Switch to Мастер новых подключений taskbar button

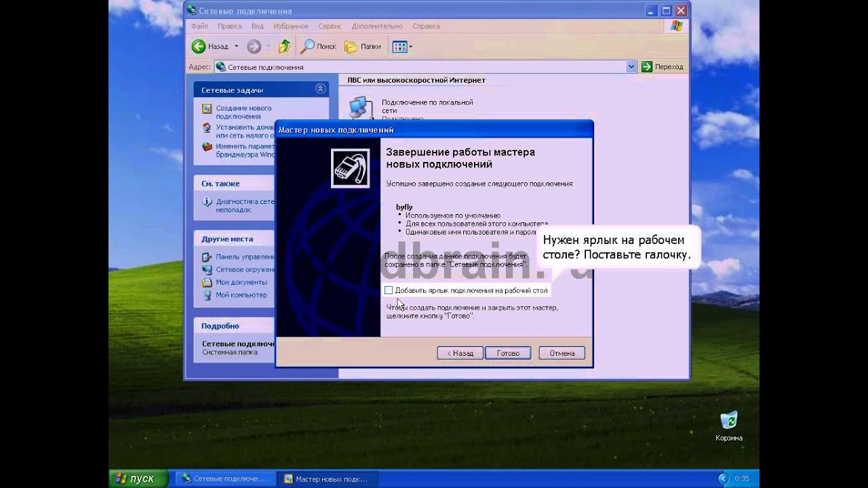pyautogui.click(x=328, y=479)
